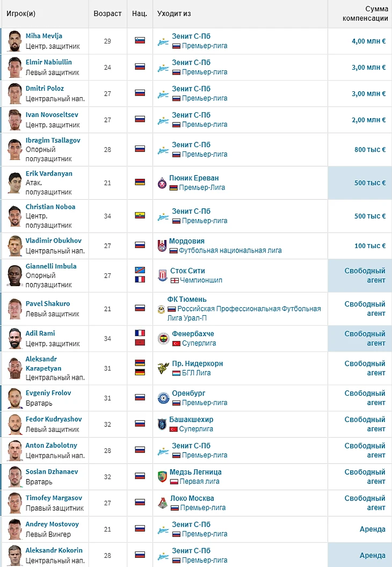Screen dimensions: 392x567
Task: Click the Orenburg club crest icon
Action: (x=163, y=398)
